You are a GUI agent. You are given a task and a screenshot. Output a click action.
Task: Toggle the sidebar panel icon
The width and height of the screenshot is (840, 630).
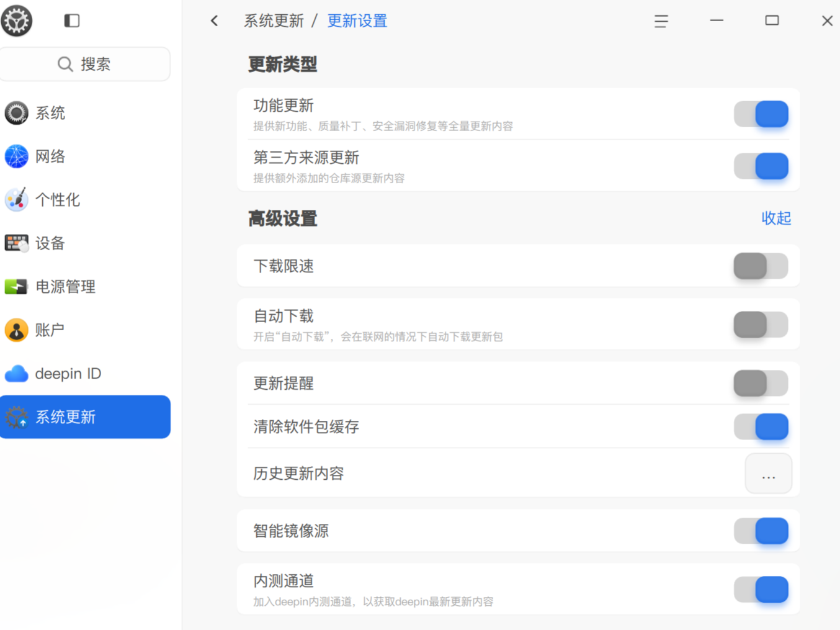pyautogui.click(x=72, y=20)
